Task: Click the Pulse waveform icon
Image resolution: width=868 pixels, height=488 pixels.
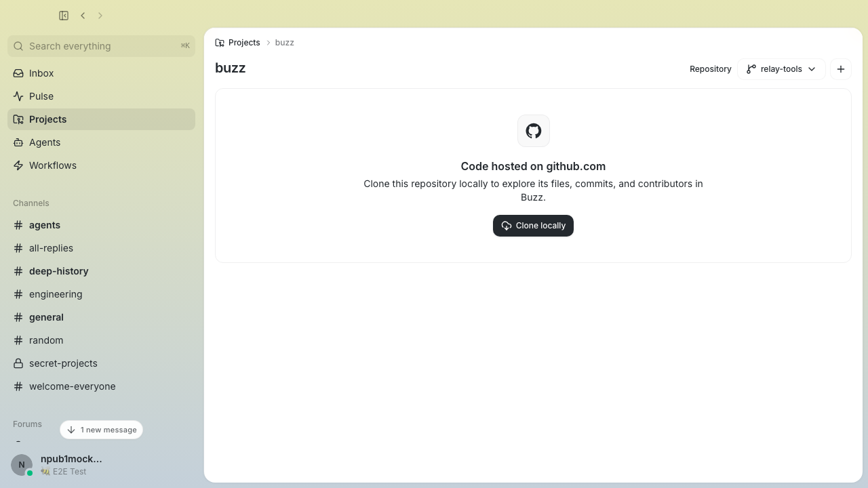Action: click(x=18, y=96)
